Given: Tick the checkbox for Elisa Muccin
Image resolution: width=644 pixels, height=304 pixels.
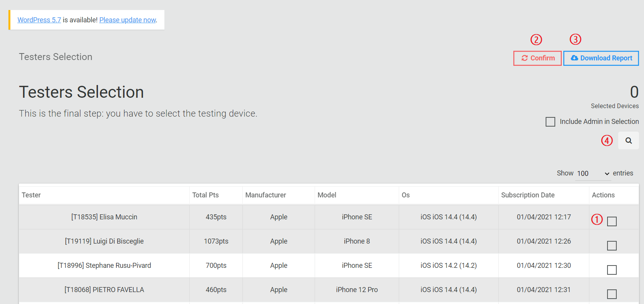Looking at the screenshot, I should click(x=612, y=221).
